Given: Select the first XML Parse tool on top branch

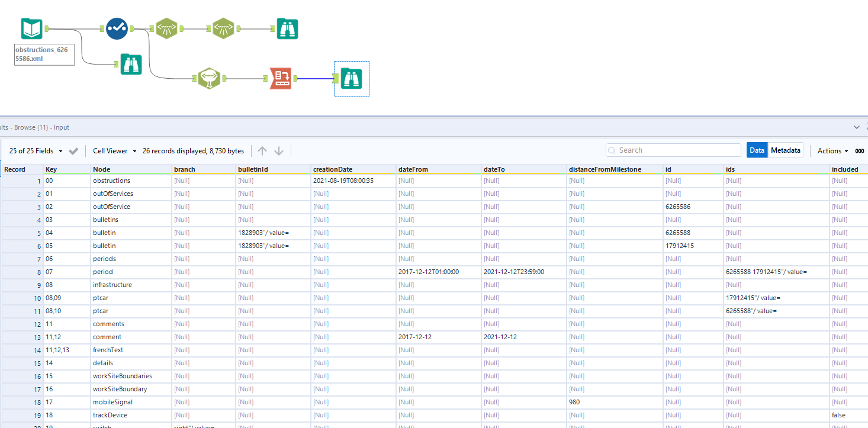Looking at the screenshot, I should tap(166, 28).
